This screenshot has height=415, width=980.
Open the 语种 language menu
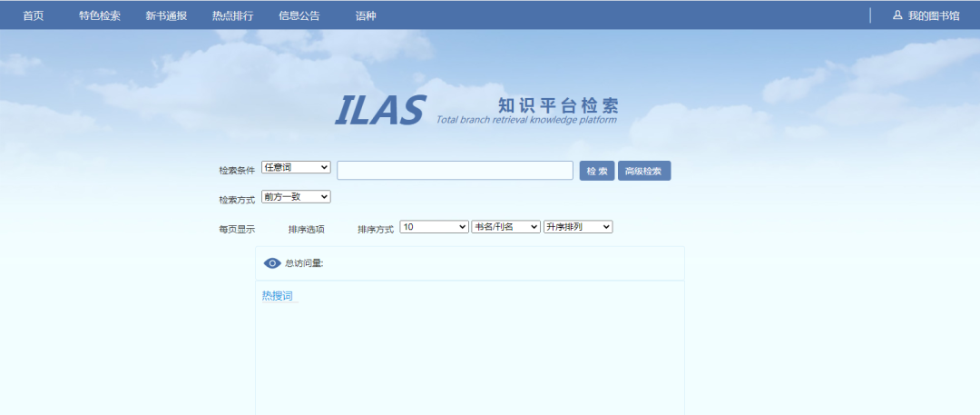(366, 15)
